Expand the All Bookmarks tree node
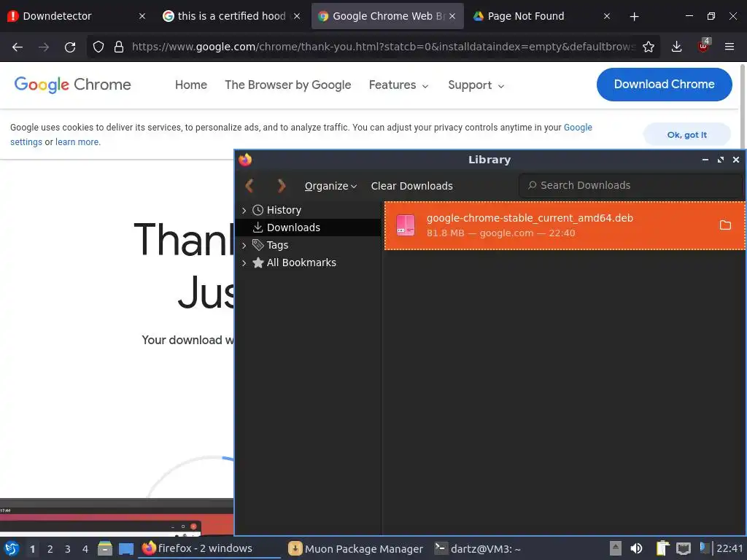The width and height of the screenshot is (747, 560). coord(244,262)
